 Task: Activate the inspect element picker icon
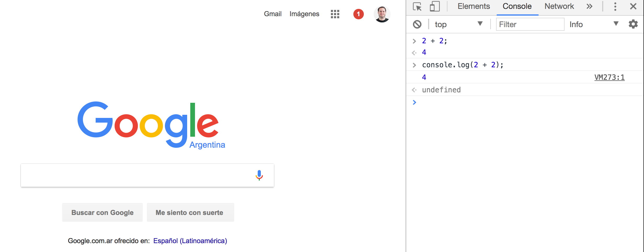click(x=417, y=7)
